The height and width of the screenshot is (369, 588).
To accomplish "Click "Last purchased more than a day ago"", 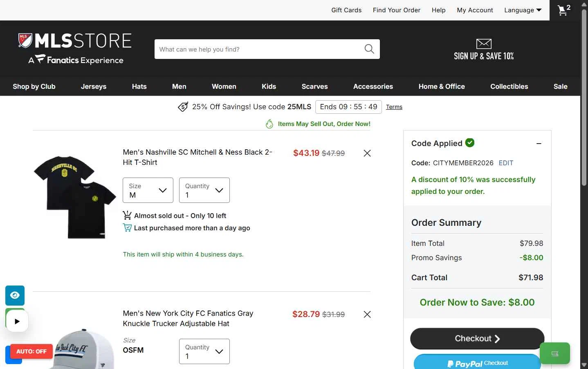I will 192,228.
